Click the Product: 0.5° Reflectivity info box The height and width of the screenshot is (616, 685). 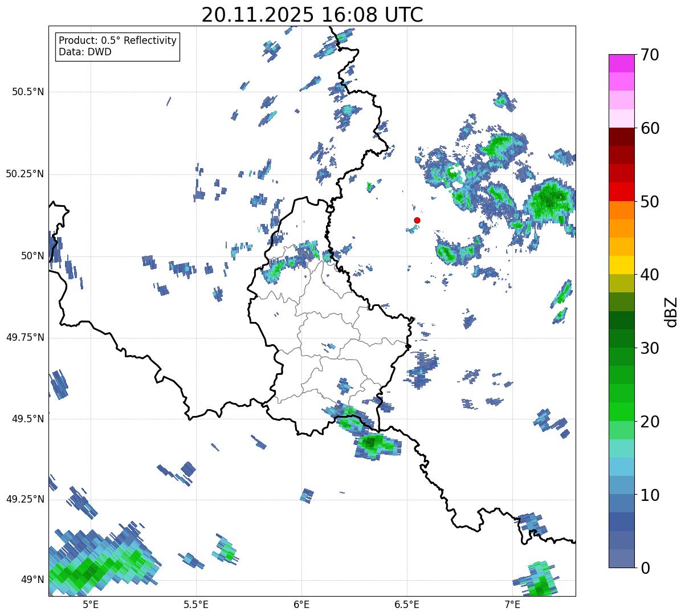118,46
